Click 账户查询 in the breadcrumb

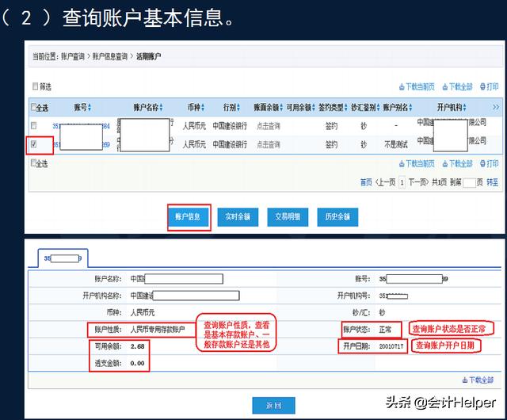point(73,56)
